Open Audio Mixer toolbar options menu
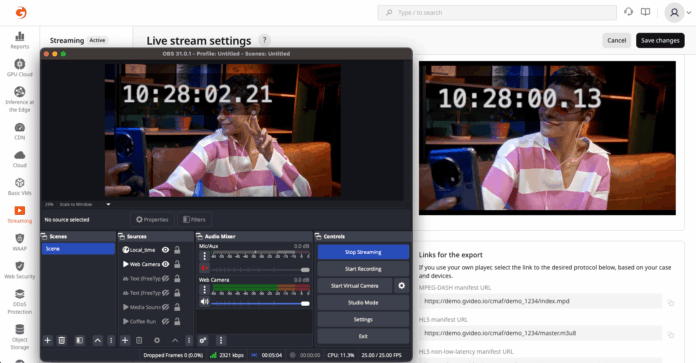696x363 pixels. click(221, 340)
